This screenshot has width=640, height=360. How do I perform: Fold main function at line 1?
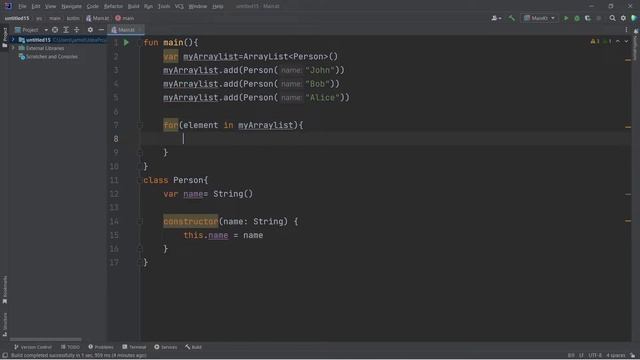pyautogui.click(x=140, y=42)
